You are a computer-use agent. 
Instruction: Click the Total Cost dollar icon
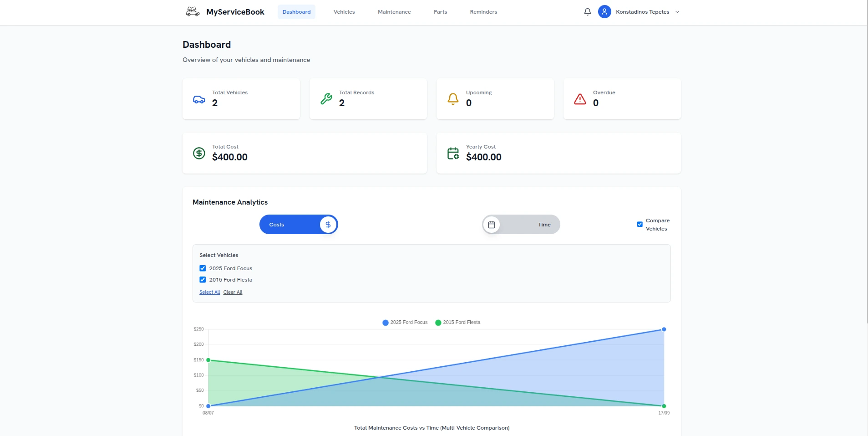(199, 153)
